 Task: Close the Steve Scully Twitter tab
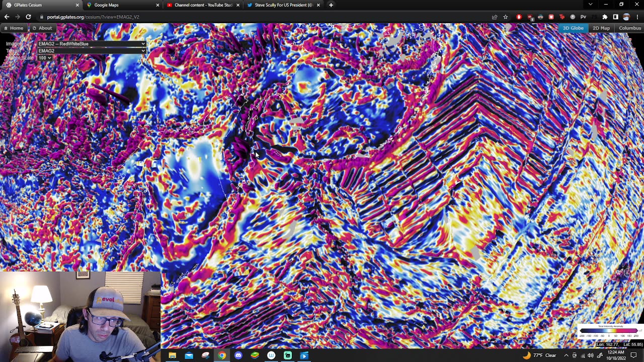click(318, 5)
